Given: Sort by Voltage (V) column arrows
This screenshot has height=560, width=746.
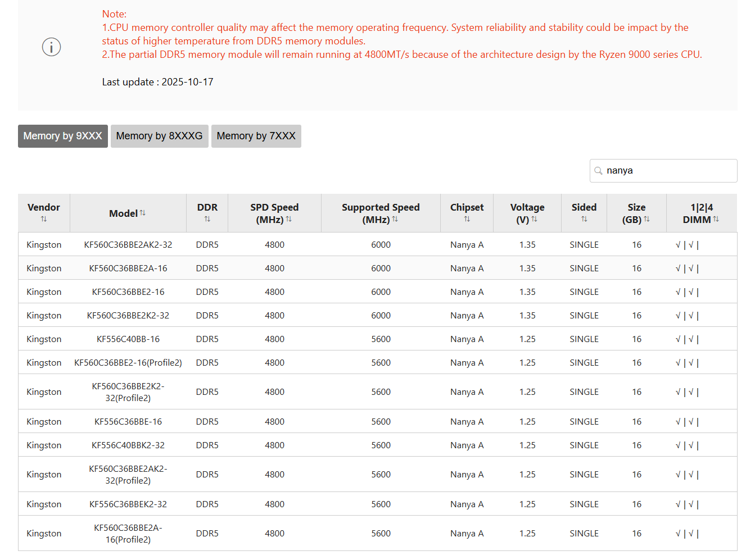Looking at the screenshot, I should [x=535, y=219].
